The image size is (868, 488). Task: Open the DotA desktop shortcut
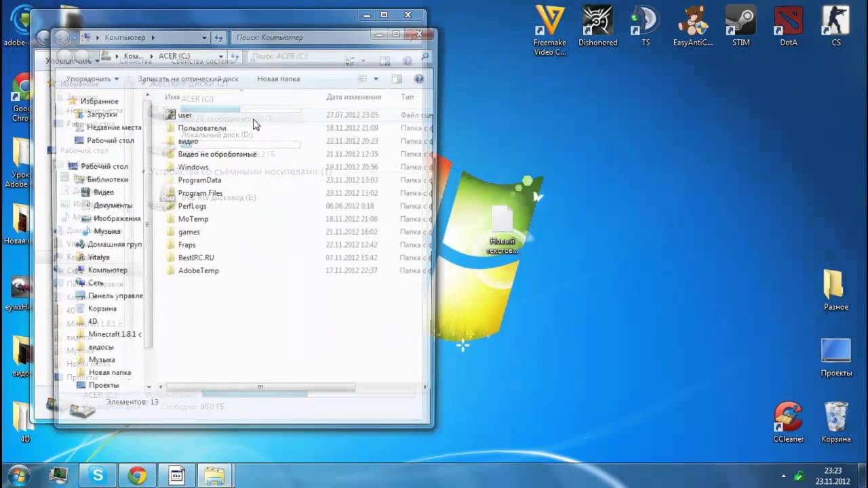[x=789, y=27]
